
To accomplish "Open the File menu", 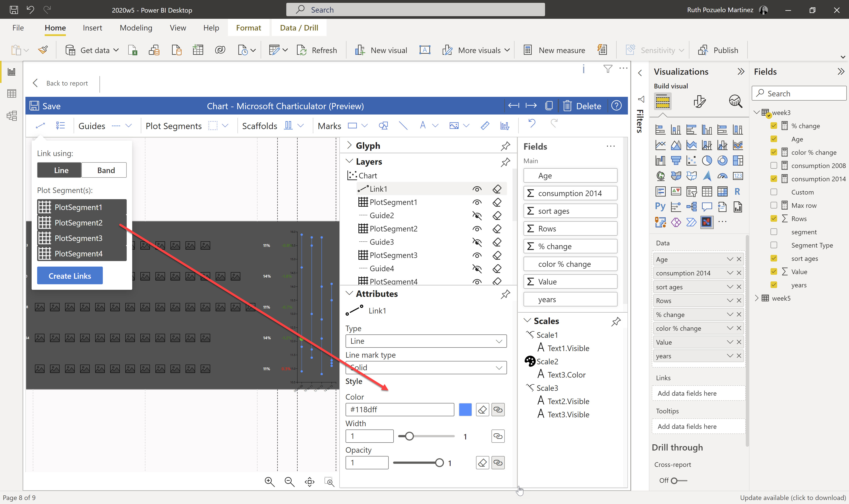I will 18,28.
